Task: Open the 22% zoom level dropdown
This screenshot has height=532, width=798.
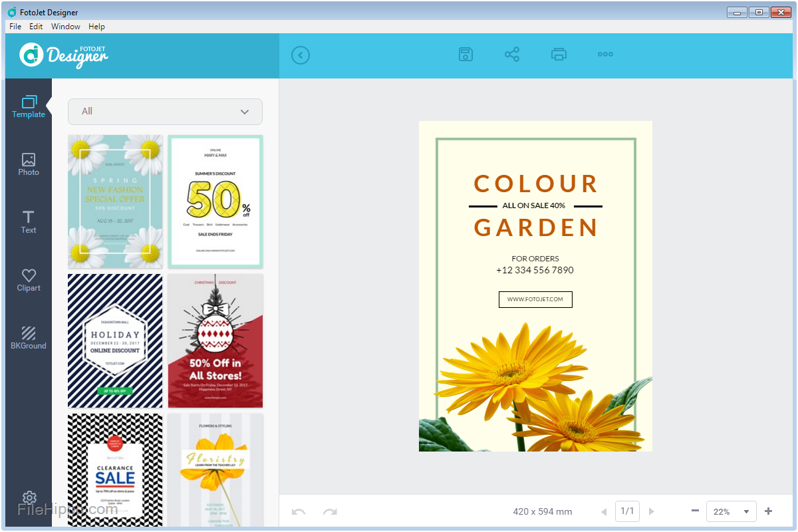Action: coord(731,511)
